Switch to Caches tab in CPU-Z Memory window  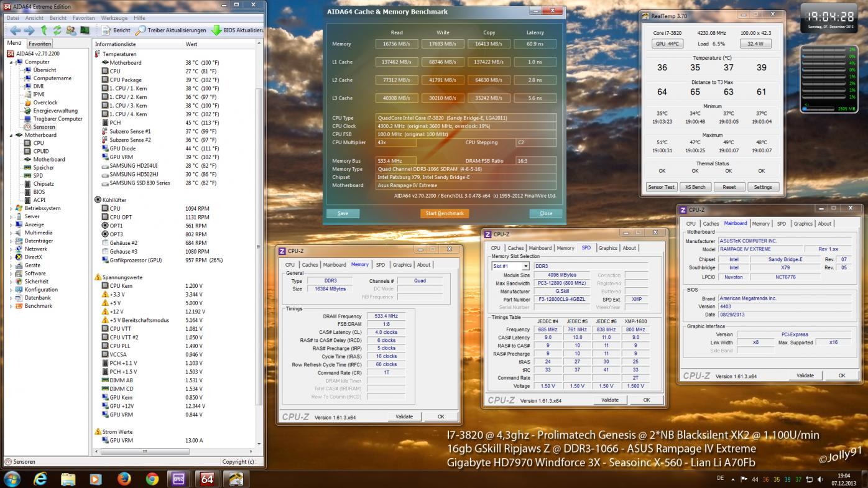[x=310, y=264]
